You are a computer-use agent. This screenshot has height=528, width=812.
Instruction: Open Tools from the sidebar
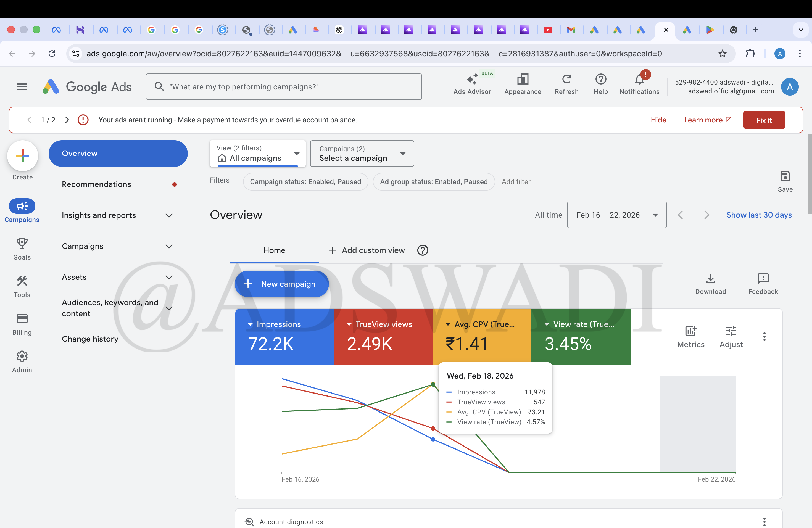point(22,287)
